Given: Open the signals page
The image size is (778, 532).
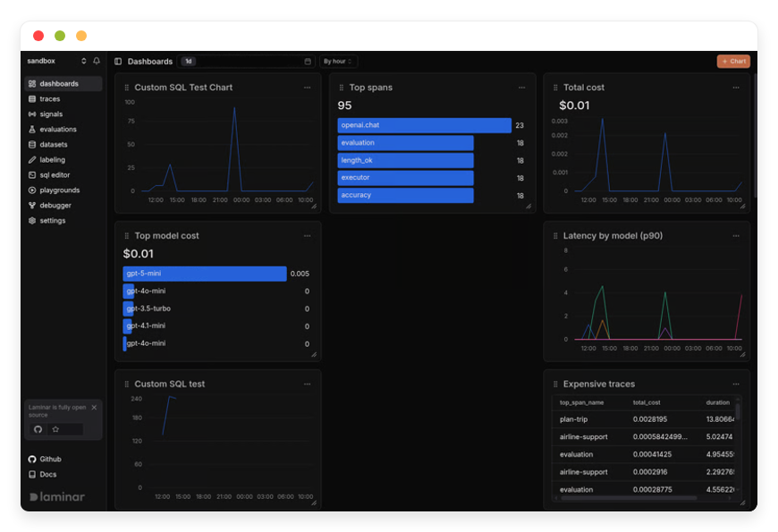Looking at the screenshot, I should pyautogui.click(x=63, y=114).
